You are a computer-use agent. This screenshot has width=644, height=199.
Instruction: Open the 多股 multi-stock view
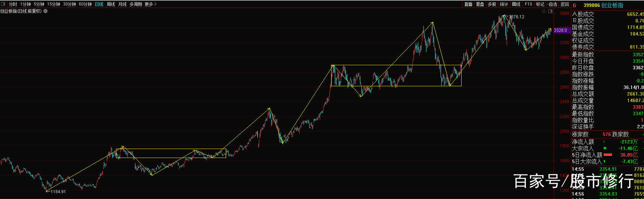tap(492, 4)
